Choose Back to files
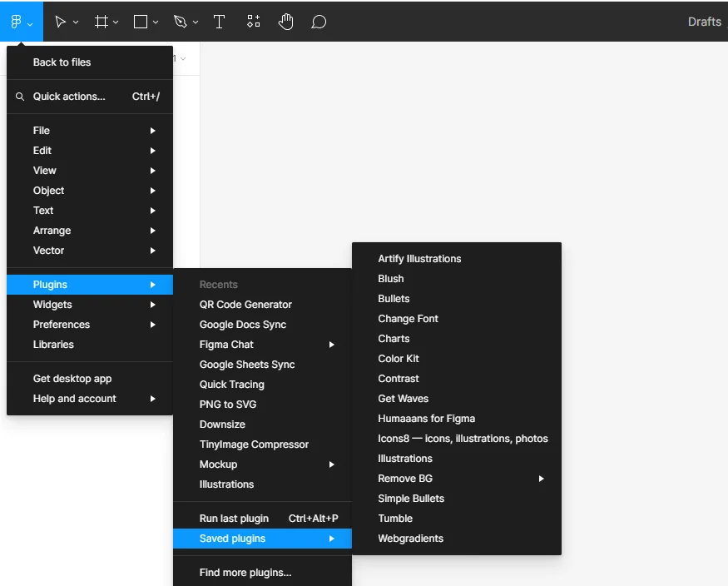The image size is (728, 586). [62, 62]
